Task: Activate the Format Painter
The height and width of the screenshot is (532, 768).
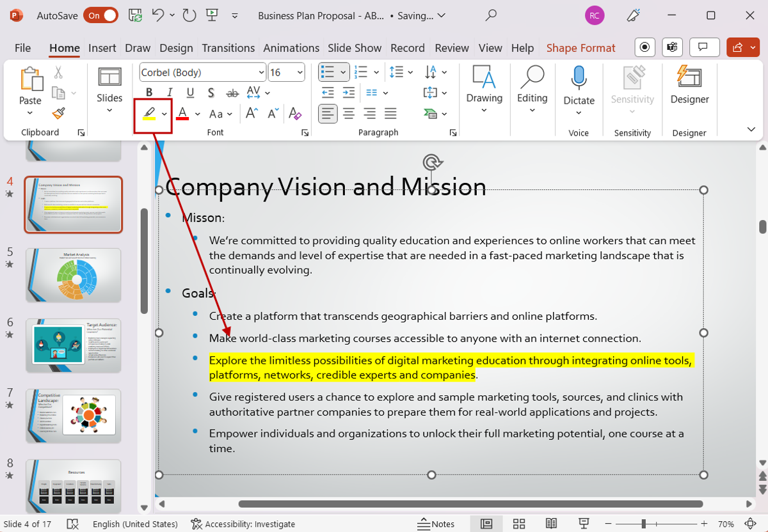Action: (58, 113)
